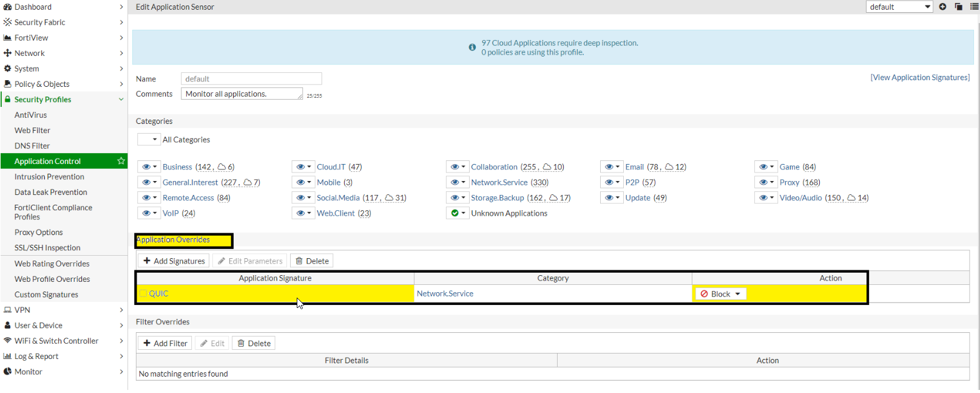Viewport: 980px width, 393px height.
Task: Click the Log & Report bar chart icon
Action: tap(7, 356)
